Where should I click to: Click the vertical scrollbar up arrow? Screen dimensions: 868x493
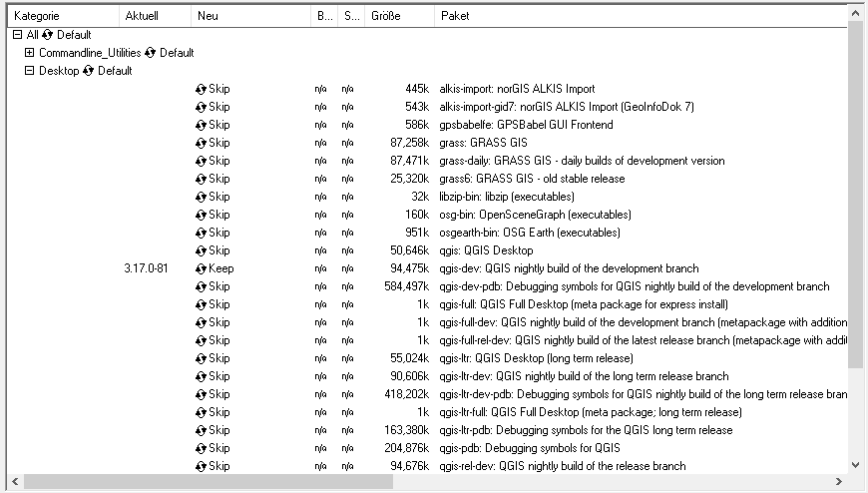tap(855, 13)
